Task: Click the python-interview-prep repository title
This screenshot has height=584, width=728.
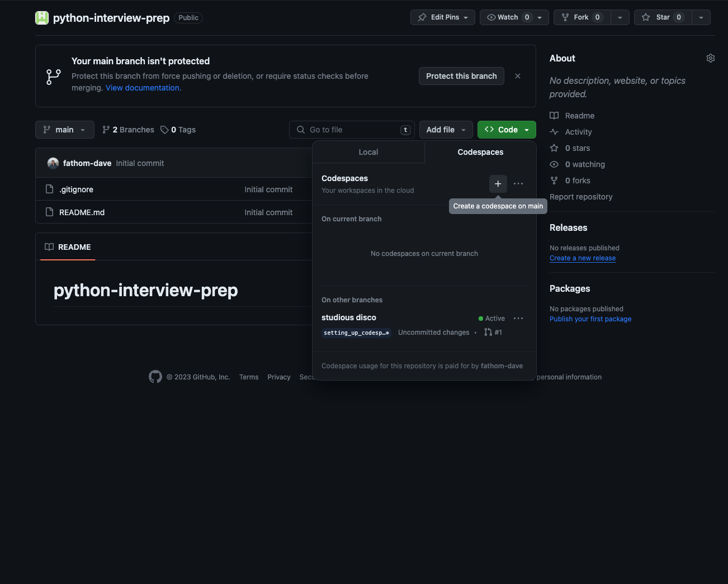Action: tap(111, 18)
